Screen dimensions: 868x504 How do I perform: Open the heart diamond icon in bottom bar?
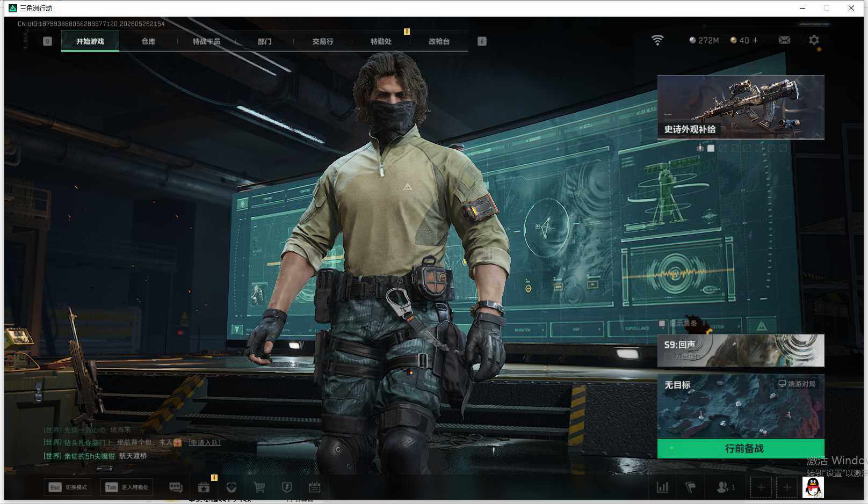coord(232,487)
